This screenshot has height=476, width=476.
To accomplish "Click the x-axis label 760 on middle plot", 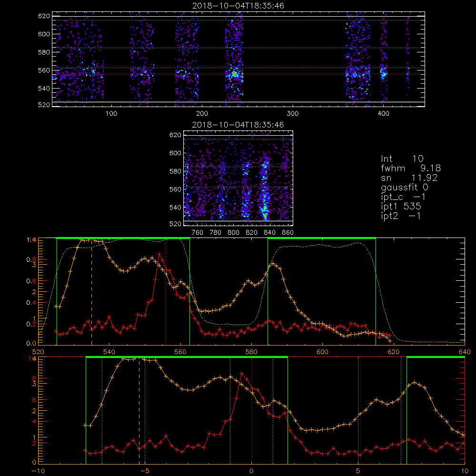I will coord(198,233).
